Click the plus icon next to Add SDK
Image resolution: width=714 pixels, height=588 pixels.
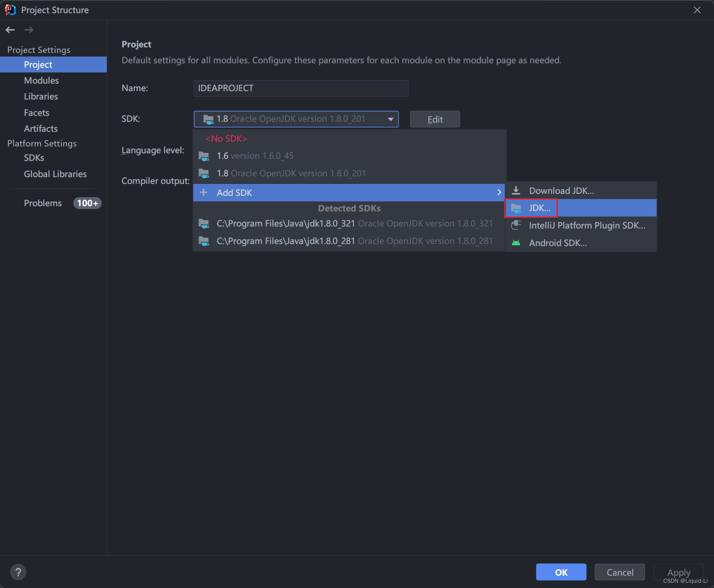204,193
